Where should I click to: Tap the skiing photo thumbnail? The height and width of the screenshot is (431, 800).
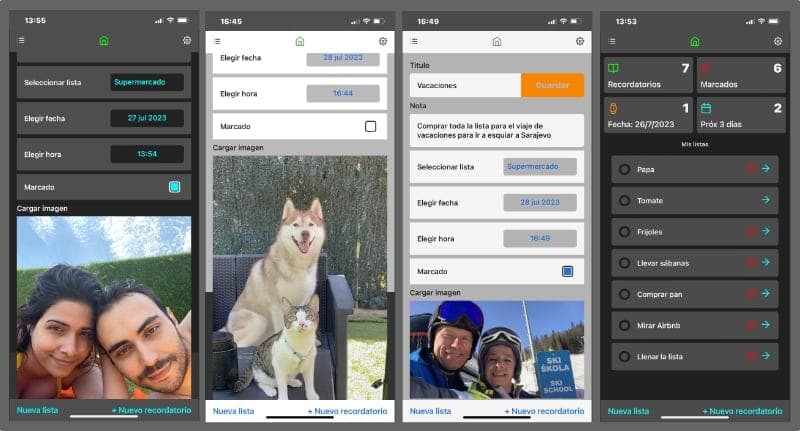[496, 350]
